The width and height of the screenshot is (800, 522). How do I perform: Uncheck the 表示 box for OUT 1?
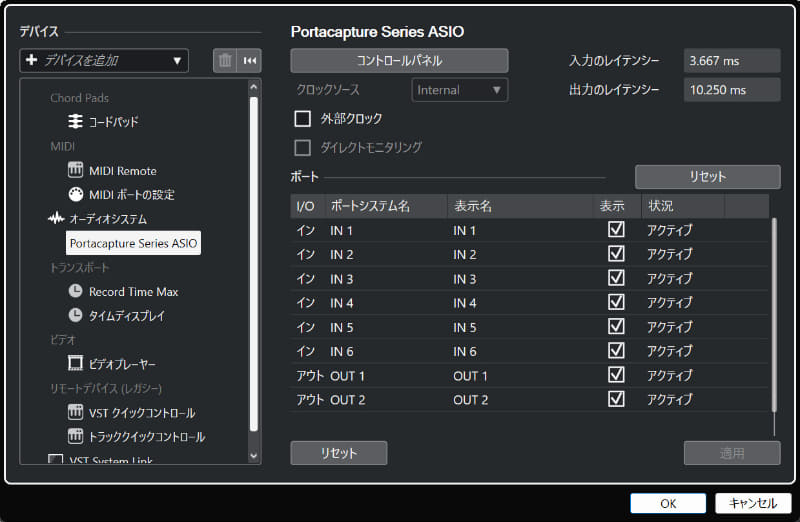pyautogui.click(x=616, y=375)
